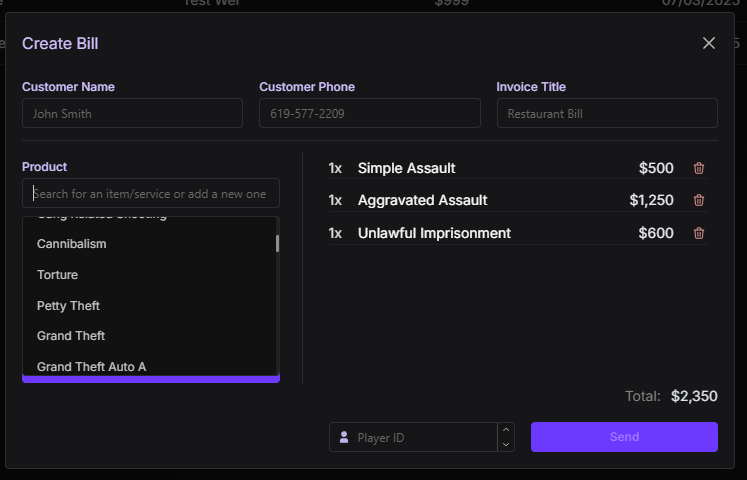
Task: Remove Aggravated Assault using trash icon
Action: (x=699, y=200)
